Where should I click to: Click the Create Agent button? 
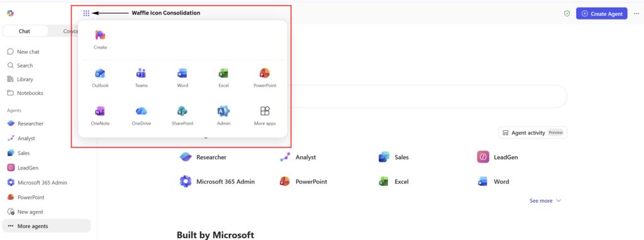(x=601, y=14)
